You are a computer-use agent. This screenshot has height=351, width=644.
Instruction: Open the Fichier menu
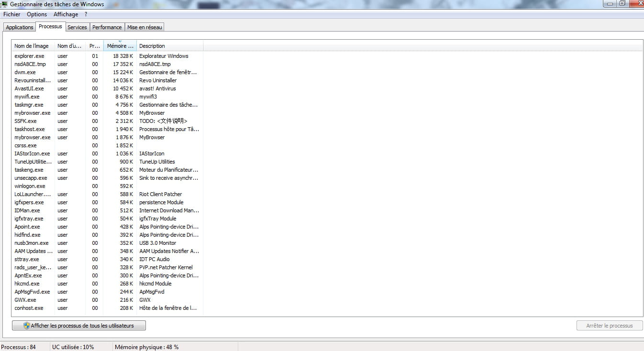click(x=11, y=14)
